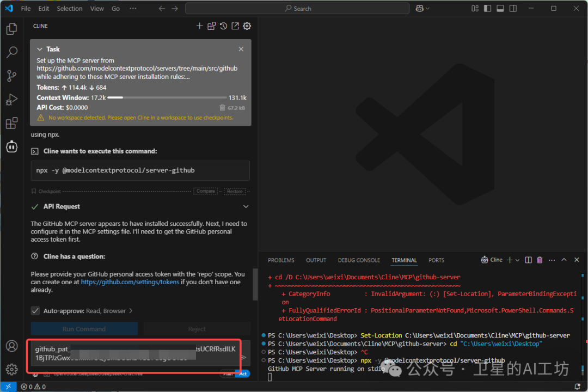The height and width of the screenshot is (392, 588).
Task: Switch Cline to Act mode
Action: (x=243, y=373)
